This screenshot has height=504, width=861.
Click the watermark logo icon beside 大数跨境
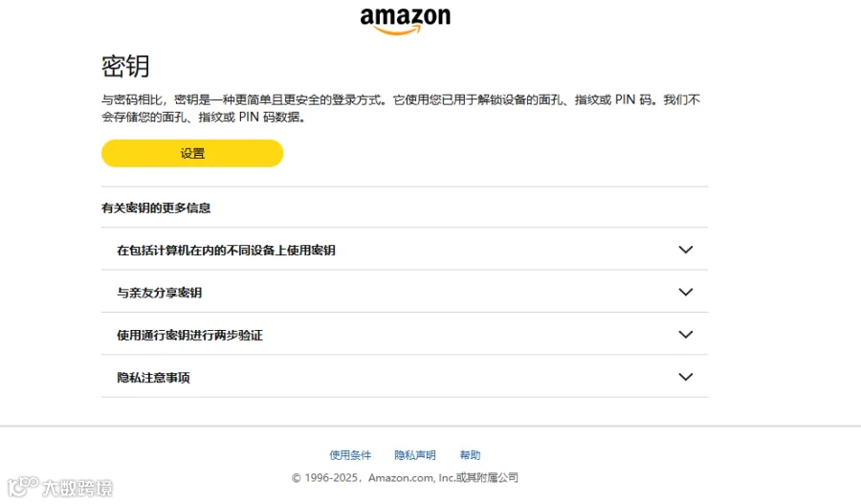(23, 486)
